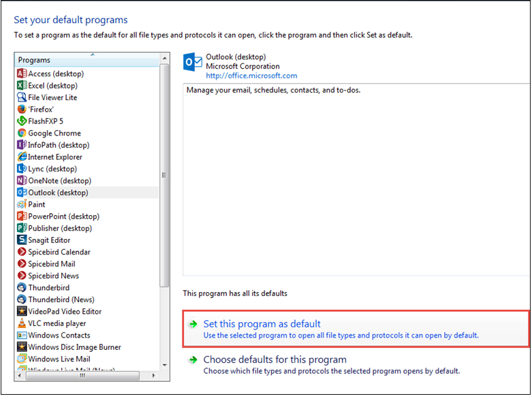Click the Access (desktop) program icon
The width and height of the screenshot is (532, 405).
point(22,74)
